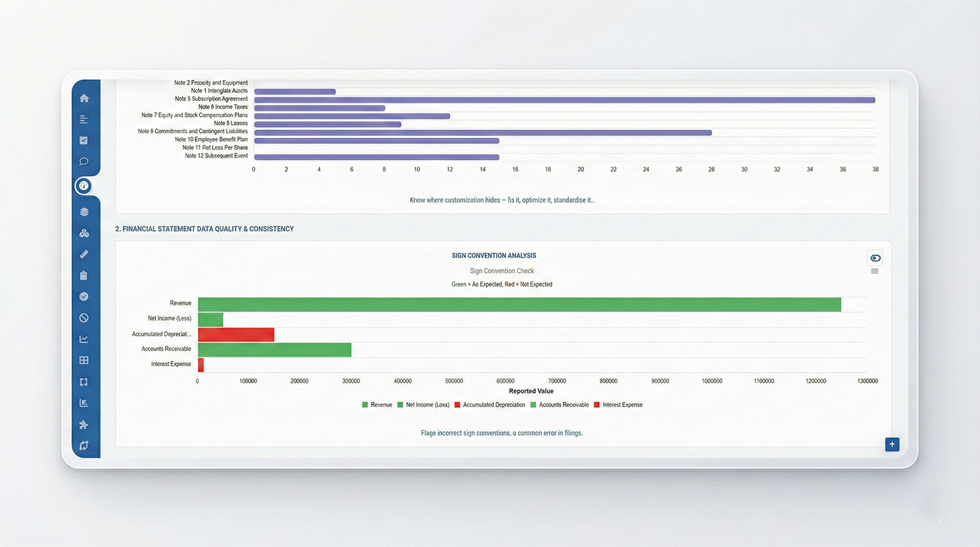
Task: Open the grid table sidebar icon
Action: coord(84,360)
